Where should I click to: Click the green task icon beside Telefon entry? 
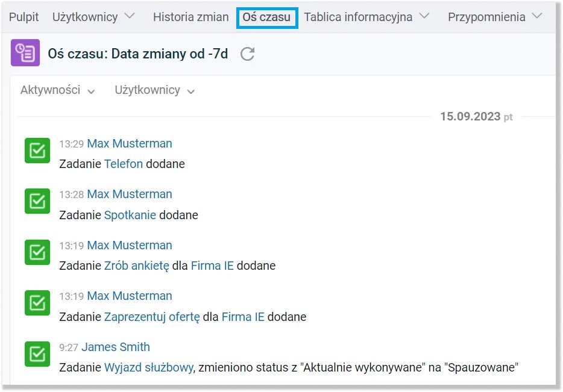pos(37,151)
